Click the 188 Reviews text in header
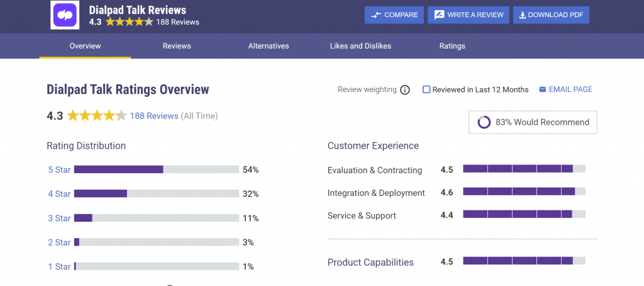 [x=178, y=22]
